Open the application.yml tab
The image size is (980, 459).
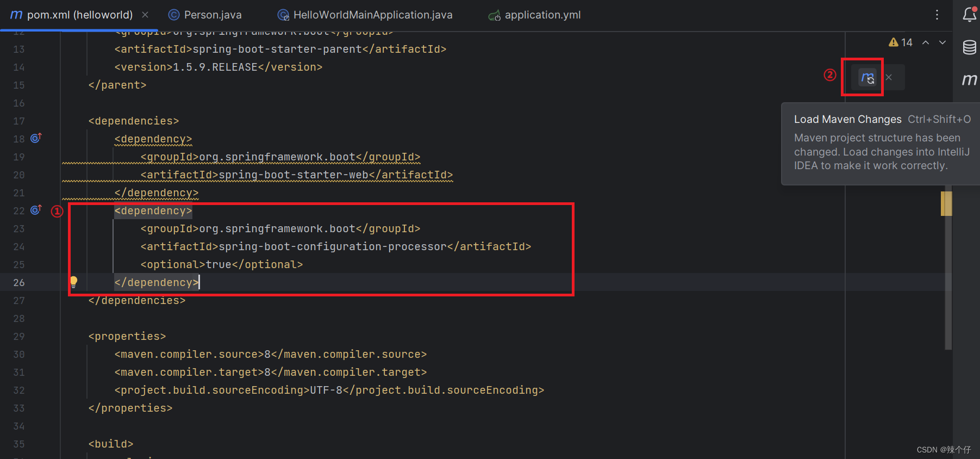tap(534, 15)
